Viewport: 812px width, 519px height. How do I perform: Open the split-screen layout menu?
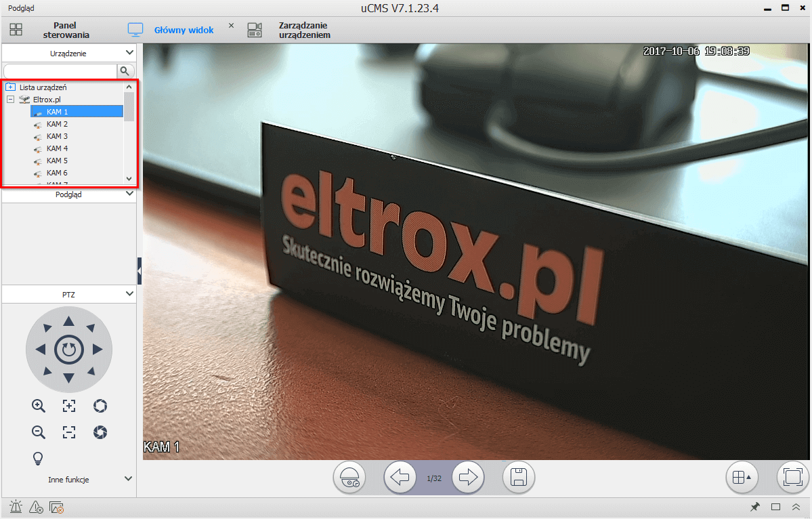(742, 477)
